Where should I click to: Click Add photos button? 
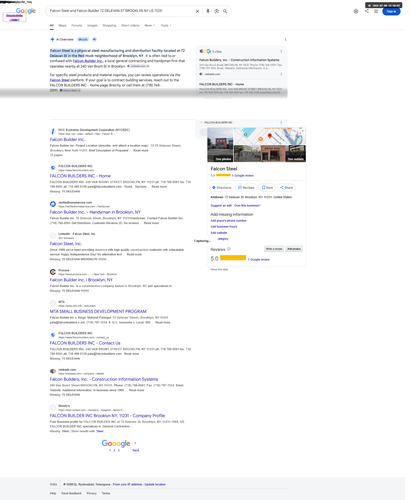294,249
